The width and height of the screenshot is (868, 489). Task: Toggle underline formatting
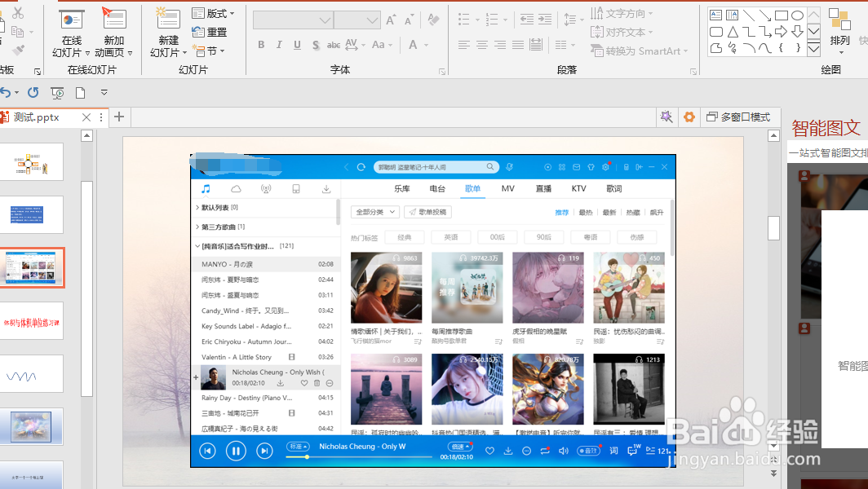click(x=297, y=45)
